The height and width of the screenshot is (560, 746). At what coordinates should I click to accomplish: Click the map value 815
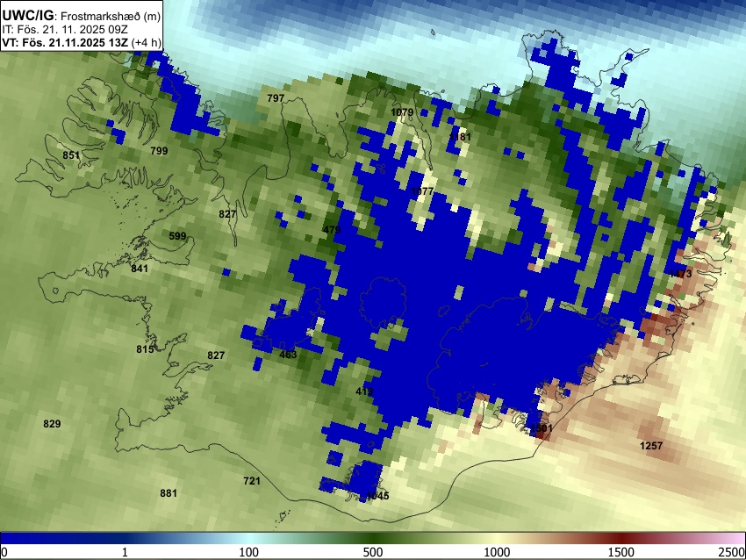click(x=145, y=349)
